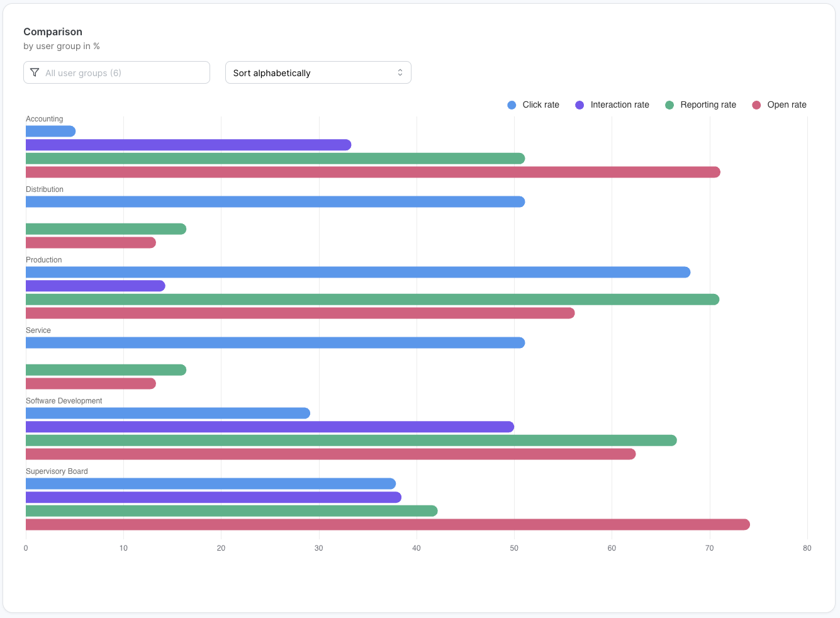840x618 pixels.
Task: Click the Production group label
Action: [x=43, y=260]
